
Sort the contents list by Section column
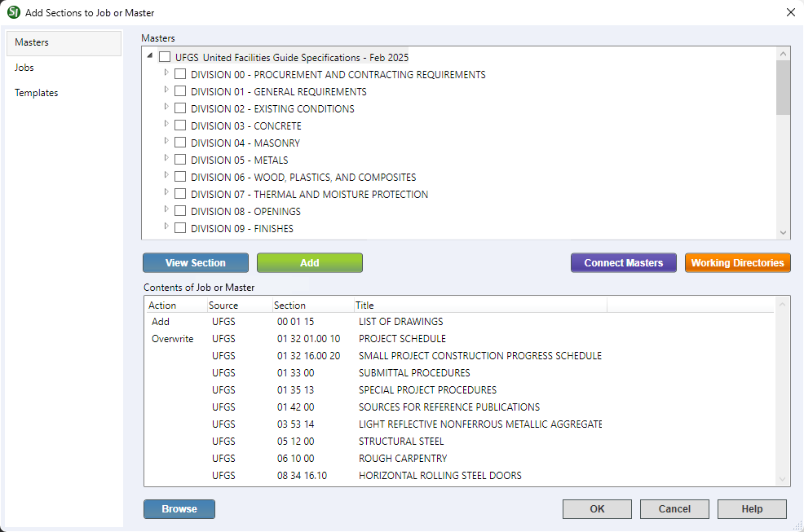click(x=311, y=306)
